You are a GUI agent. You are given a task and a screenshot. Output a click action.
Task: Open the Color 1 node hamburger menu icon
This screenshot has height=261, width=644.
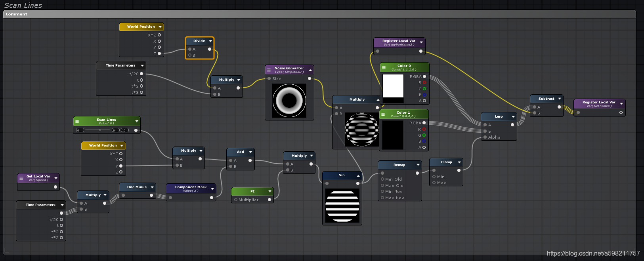(383, 114)
